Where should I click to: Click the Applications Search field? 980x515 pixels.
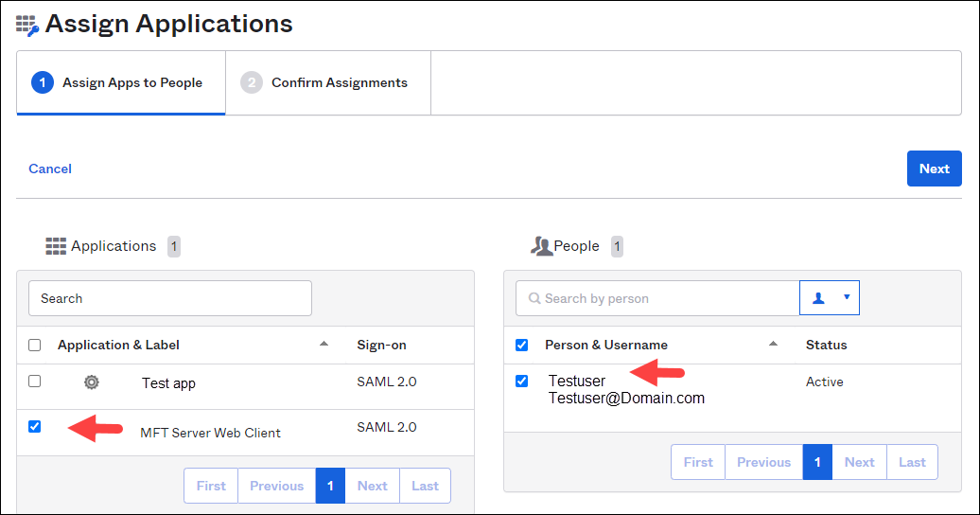pyautogui.click(x=170, y=298)
